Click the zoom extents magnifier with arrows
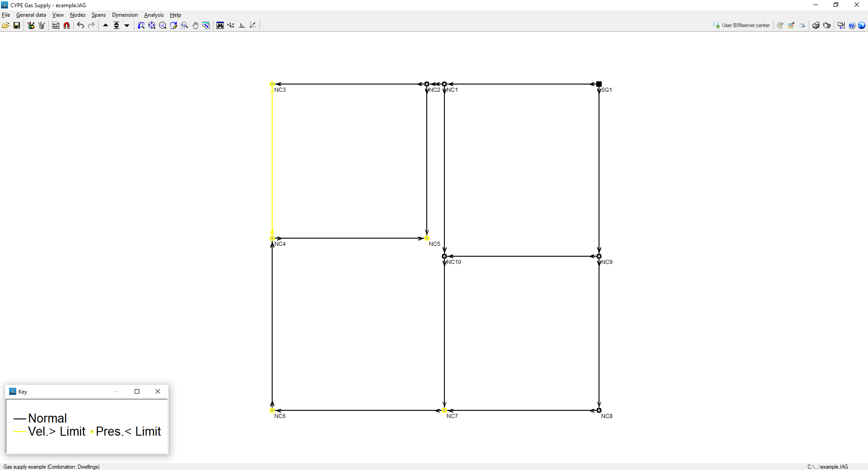The image size is (868, 470). (152, 25)
